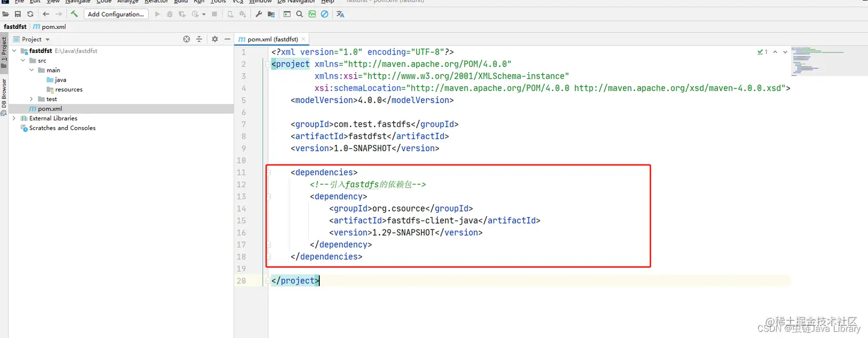Click the Save All toolbar icon
Screen dimensions: 868x338
(18, 14)
